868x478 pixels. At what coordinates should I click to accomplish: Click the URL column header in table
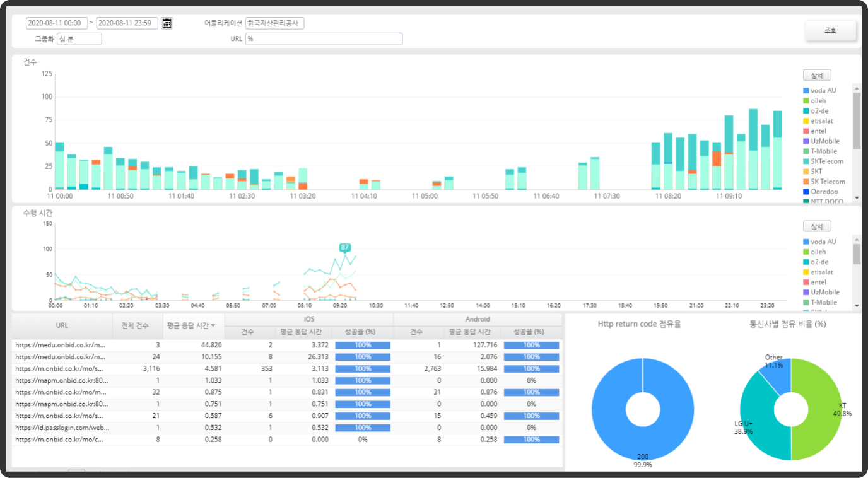click(62, 325)
